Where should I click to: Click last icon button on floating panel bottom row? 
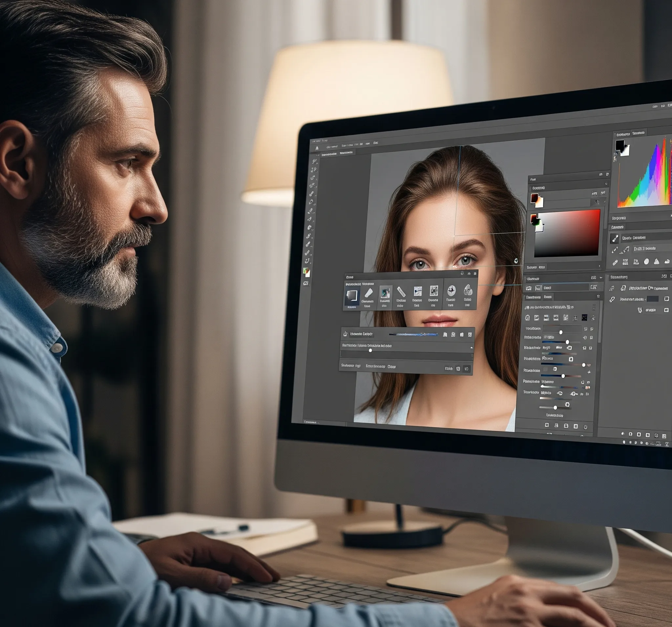pos(467,369)
